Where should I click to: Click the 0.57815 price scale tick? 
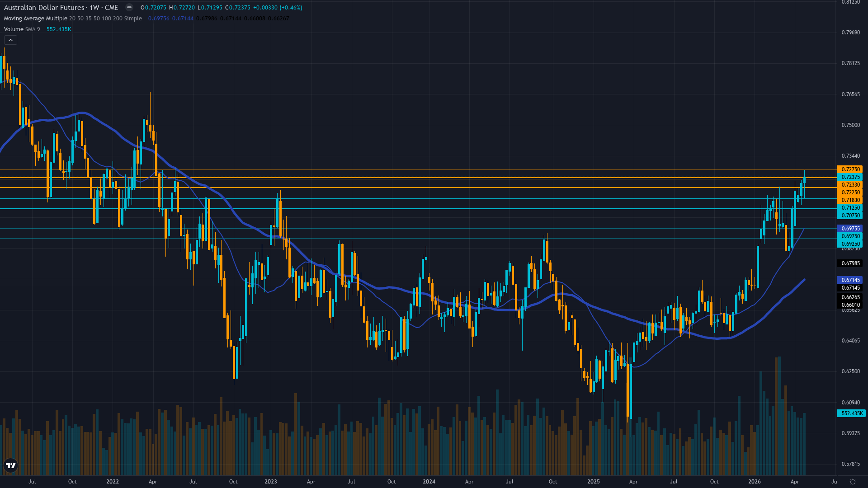click(850, 464)
